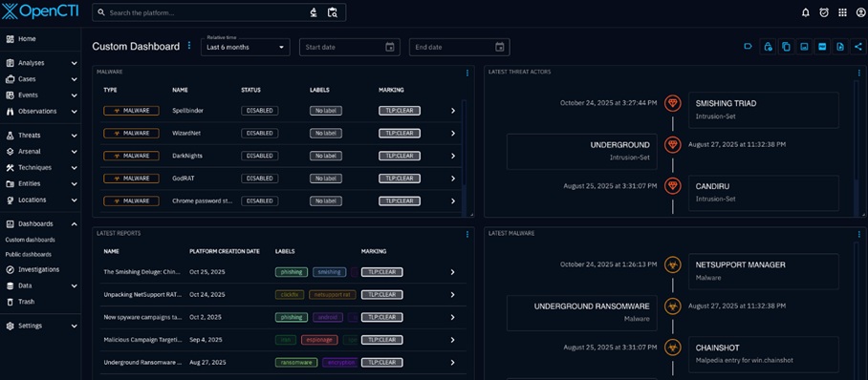This screenshot has width=868, height=380.
Task: Expand Techniques sidebar section
Action: (x=75, y=168)
